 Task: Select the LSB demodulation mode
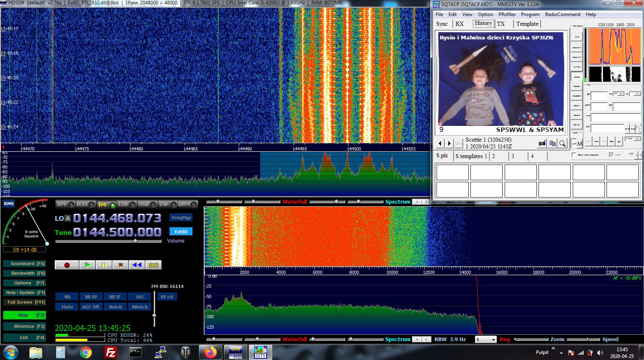click(126, 204)
